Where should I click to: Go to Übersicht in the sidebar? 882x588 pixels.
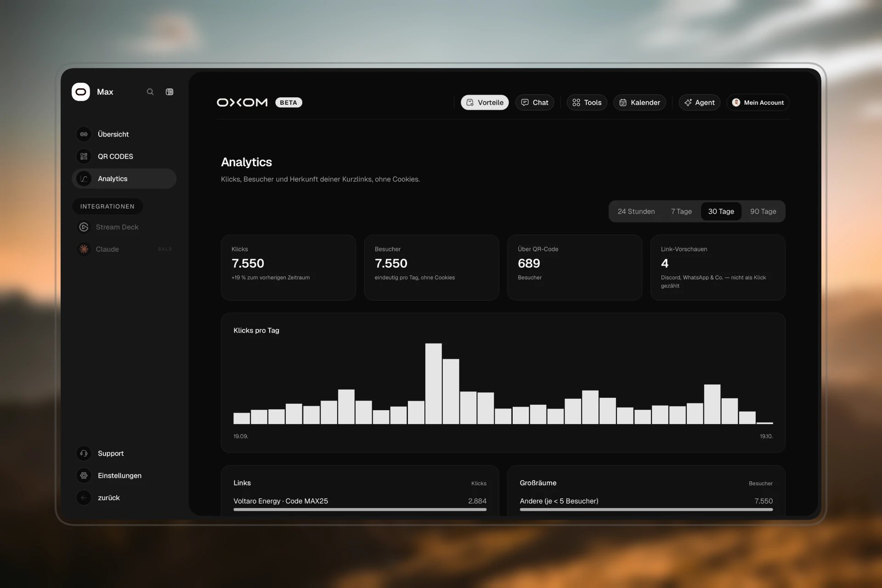coord(124,134)
